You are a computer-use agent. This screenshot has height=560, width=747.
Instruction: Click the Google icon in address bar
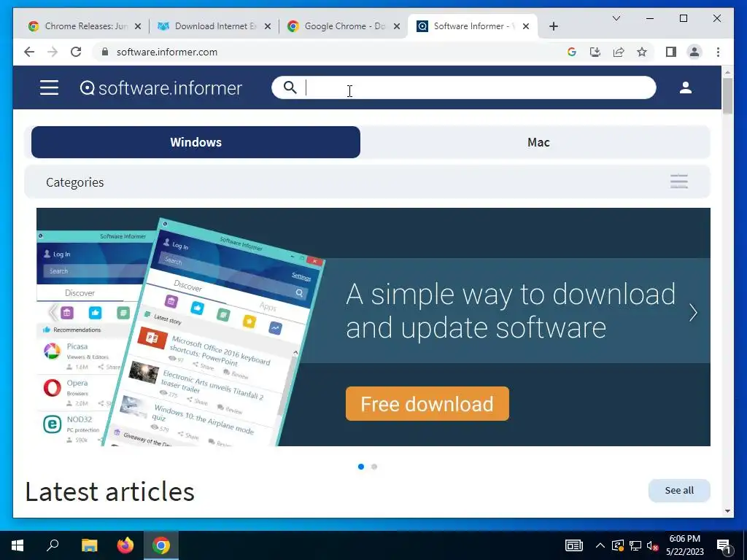[x=572, y=52]
